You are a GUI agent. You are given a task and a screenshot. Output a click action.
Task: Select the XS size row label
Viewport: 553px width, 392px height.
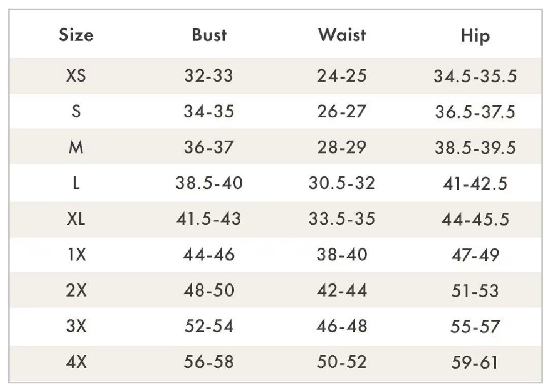click(x=76, y=76)
